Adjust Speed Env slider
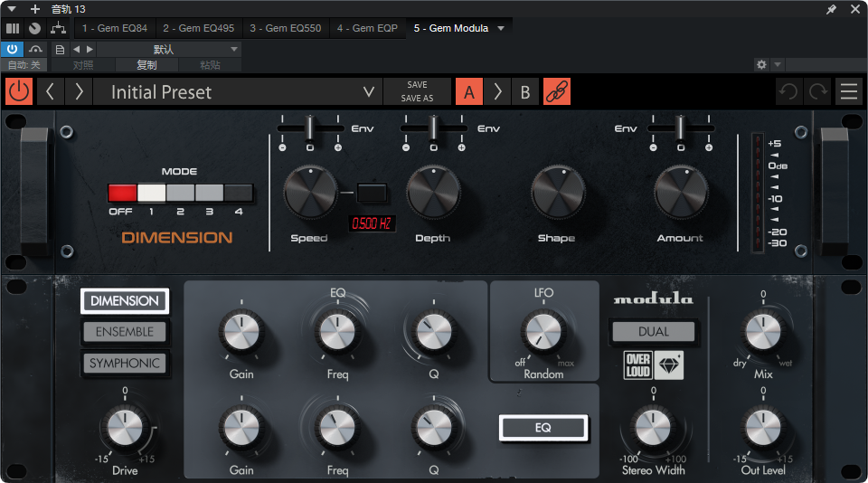Image resolution: width=868 pixels, height=483 pixels. [310, 128]
